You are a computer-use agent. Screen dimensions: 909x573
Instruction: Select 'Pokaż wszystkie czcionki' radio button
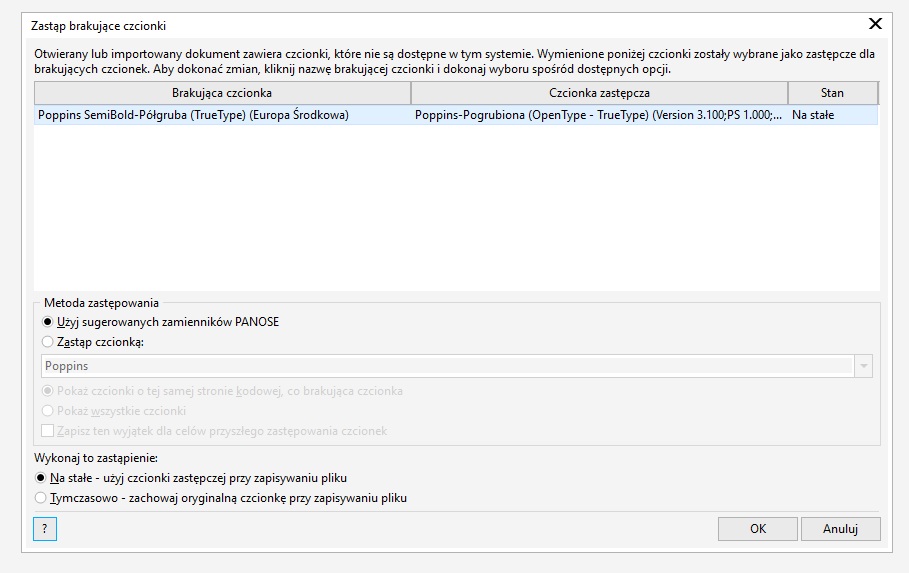coord(48,411)
